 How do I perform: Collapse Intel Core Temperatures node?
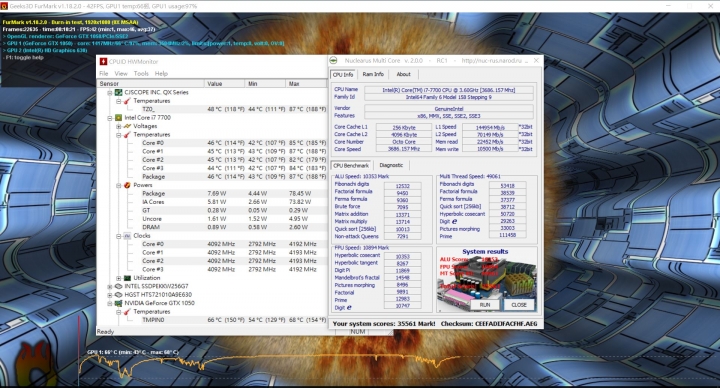click(x=118, y=135)
